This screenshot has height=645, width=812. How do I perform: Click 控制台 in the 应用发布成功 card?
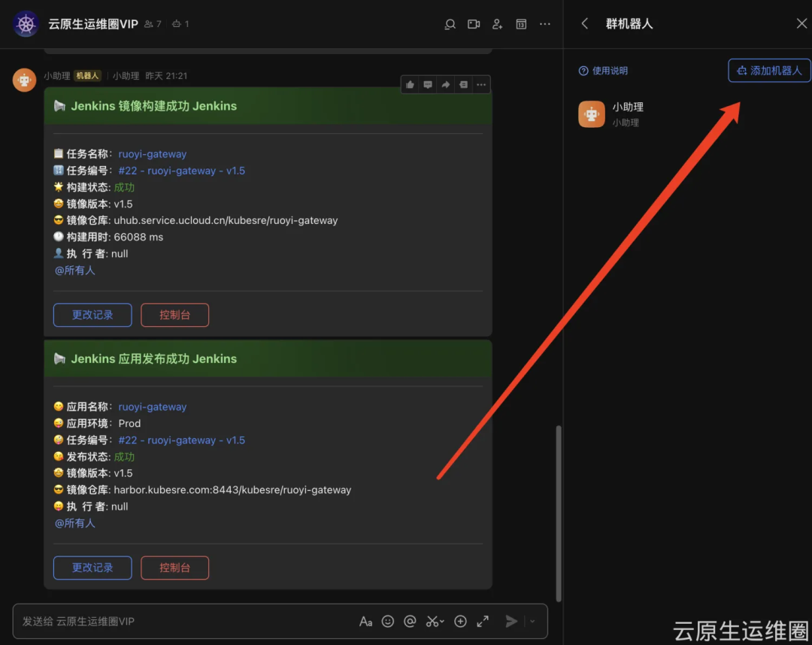click(x=175, y=568)
